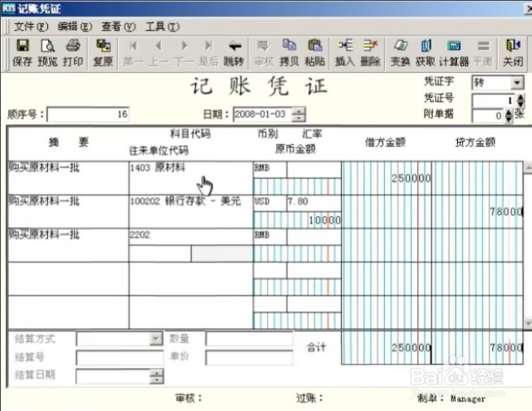This screenshot has height=411, width=532.
Task: Click the 保存 (Save) toolbar icon
Action: [22, 53]
